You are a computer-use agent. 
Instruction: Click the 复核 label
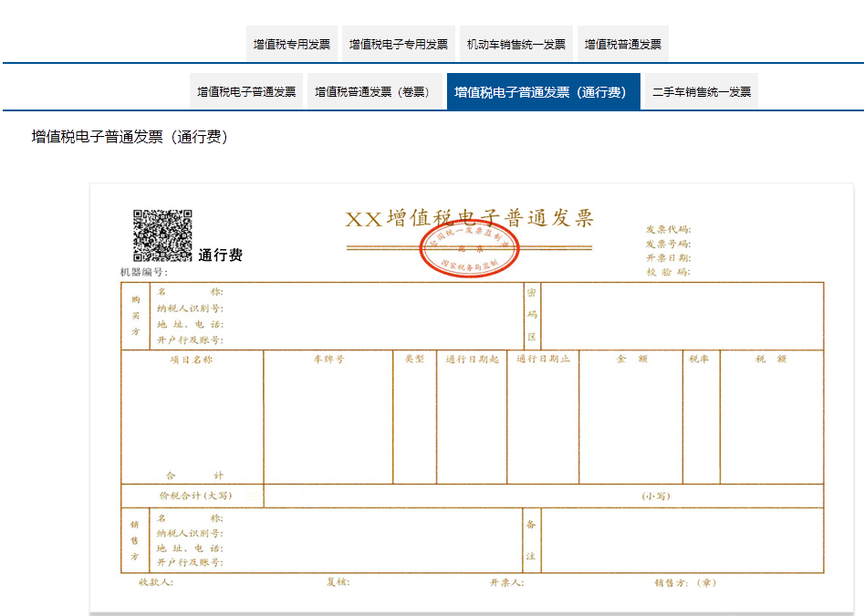click(338, 581)
